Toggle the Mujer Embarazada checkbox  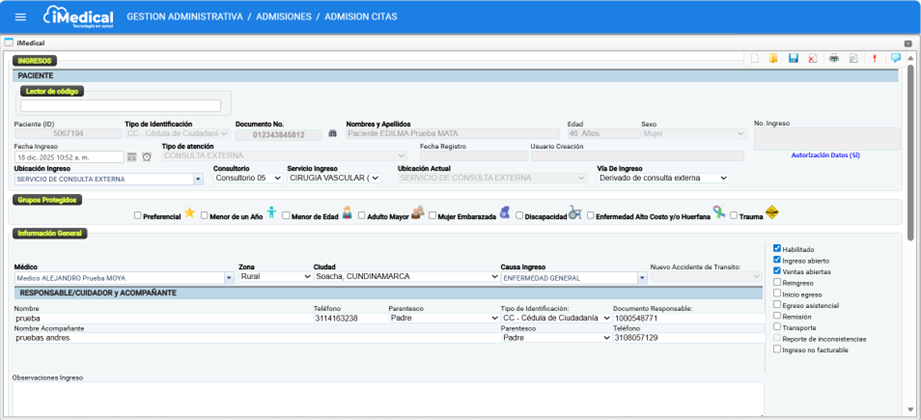(x=433, y=215)
